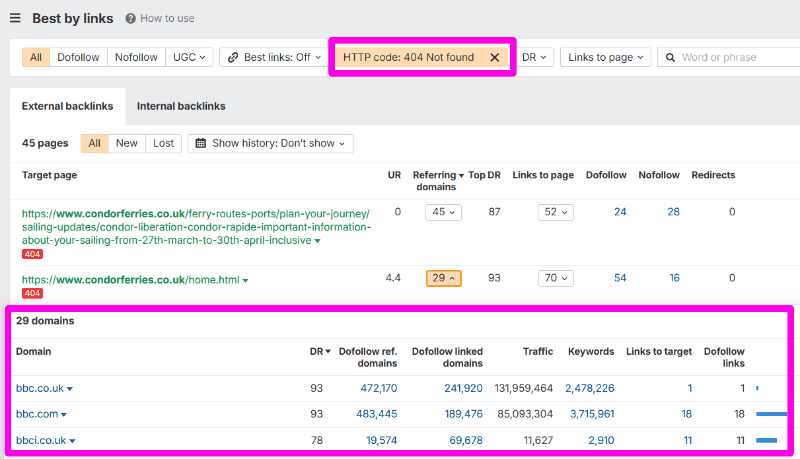This screenshot has height=459, width=800.
Task: Sort domains by DR column
Action: point(320,351)
